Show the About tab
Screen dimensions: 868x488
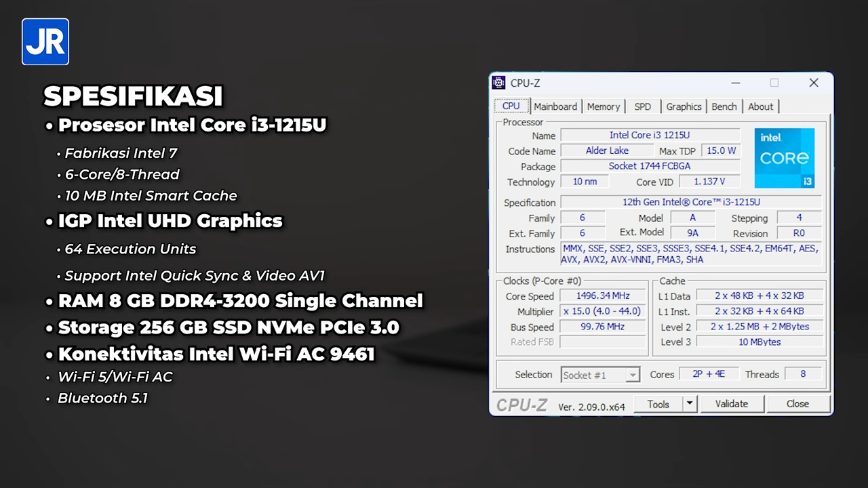(760, 106)
